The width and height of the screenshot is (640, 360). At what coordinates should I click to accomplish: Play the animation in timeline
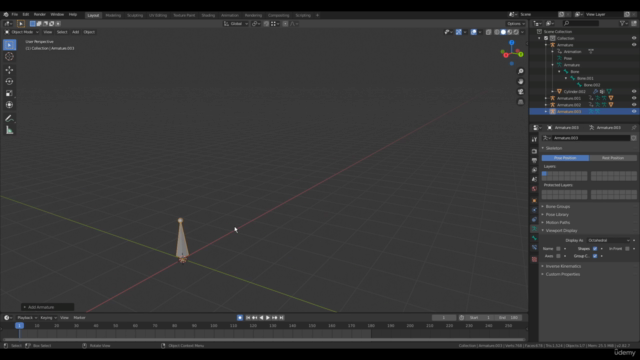268,318
